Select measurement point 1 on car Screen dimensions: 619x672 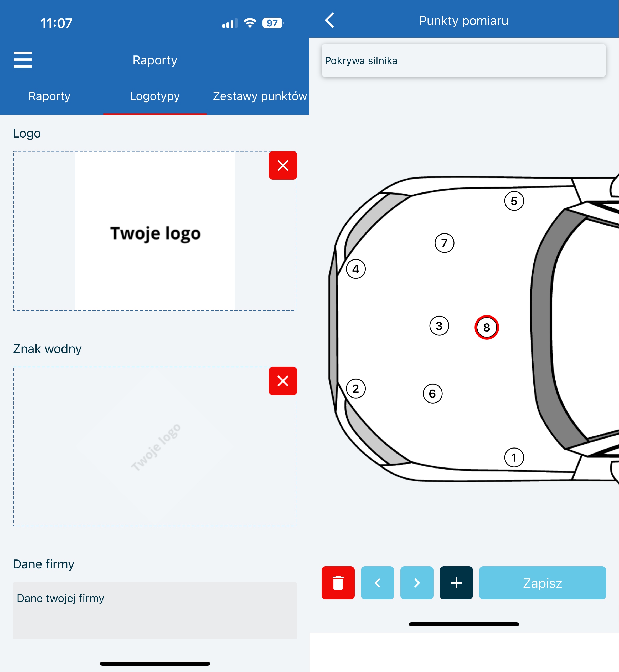513,457
